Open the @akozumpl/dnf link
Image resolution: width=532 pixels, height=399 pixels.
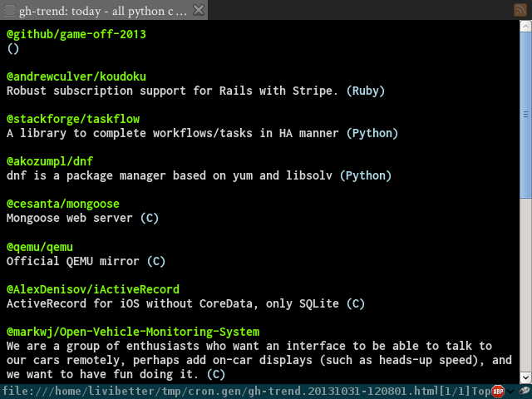click(x=50, y=161)
